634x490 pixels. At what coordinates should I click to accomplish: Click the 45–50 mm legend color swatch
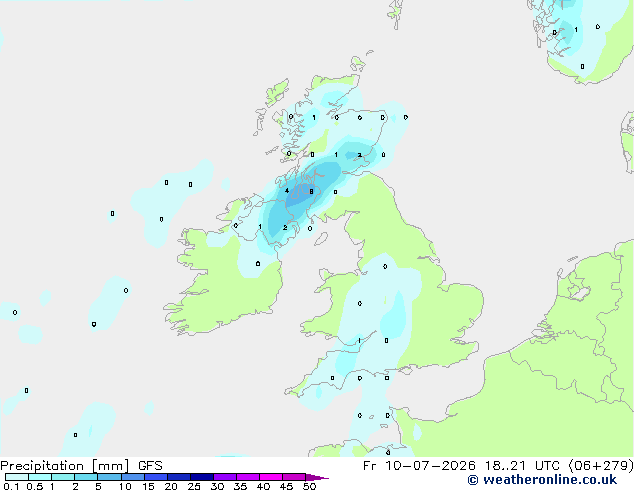coord(294,477)
